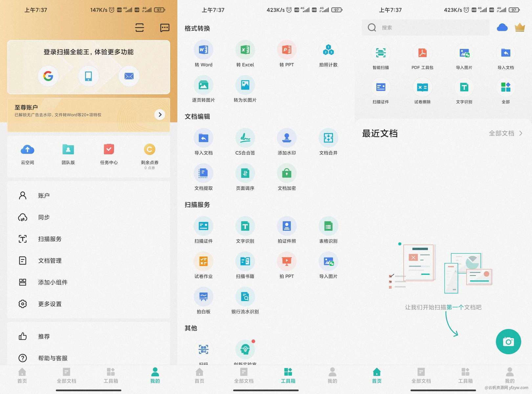The width and height of the screenshot is (532, 394).
Task: Open 创新实验室 with red dot
Action: (245, 352)
